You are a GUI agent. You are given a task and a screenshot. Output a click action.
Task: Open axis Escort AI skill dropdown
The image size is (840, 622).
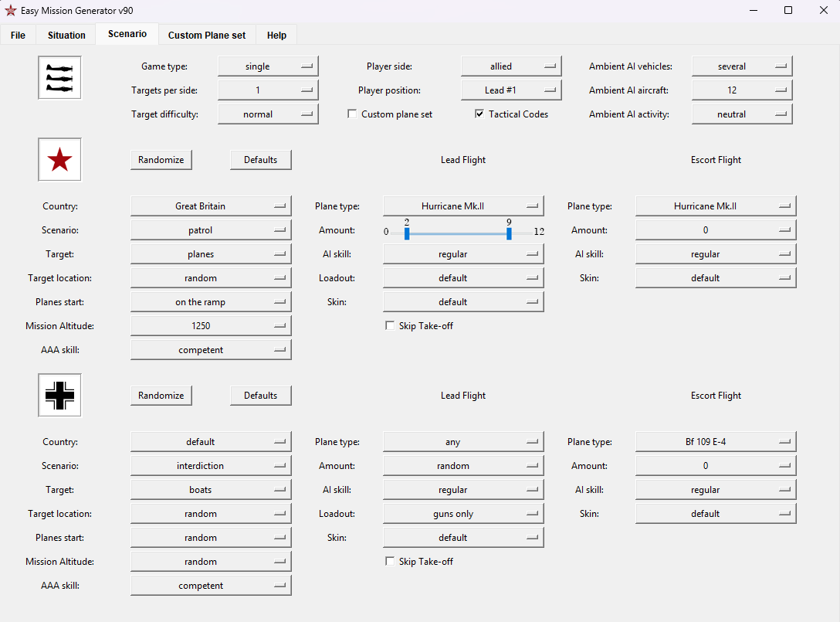[x=716, y=490]
